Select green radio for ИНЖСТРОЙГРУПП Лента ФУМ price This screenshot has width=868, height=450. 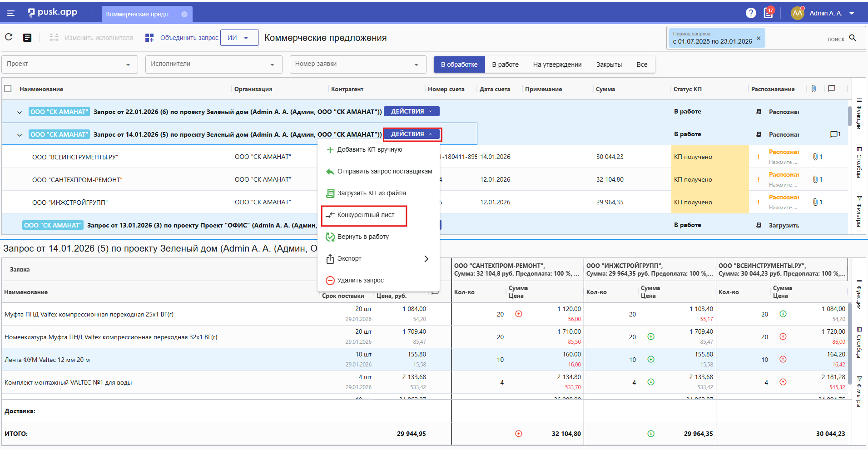[650, 359]
